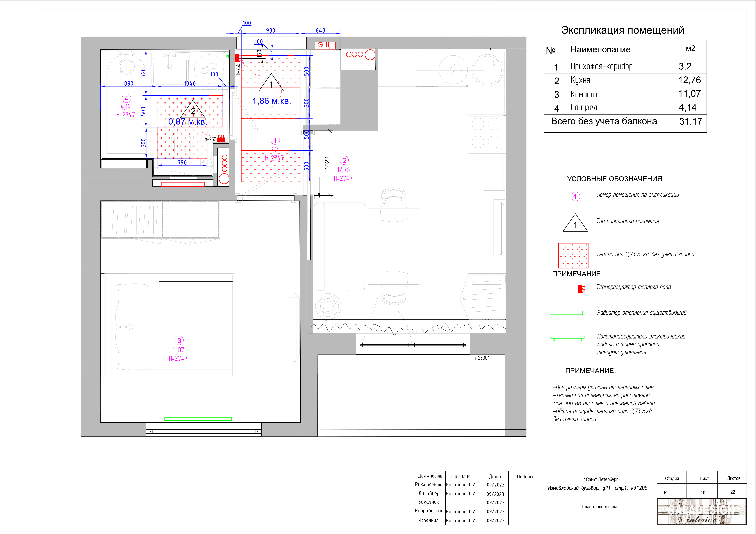Screen dimensions: 756x534
Task: Click the red thermostat symbol in the legend
Action: tap(581, 289)
